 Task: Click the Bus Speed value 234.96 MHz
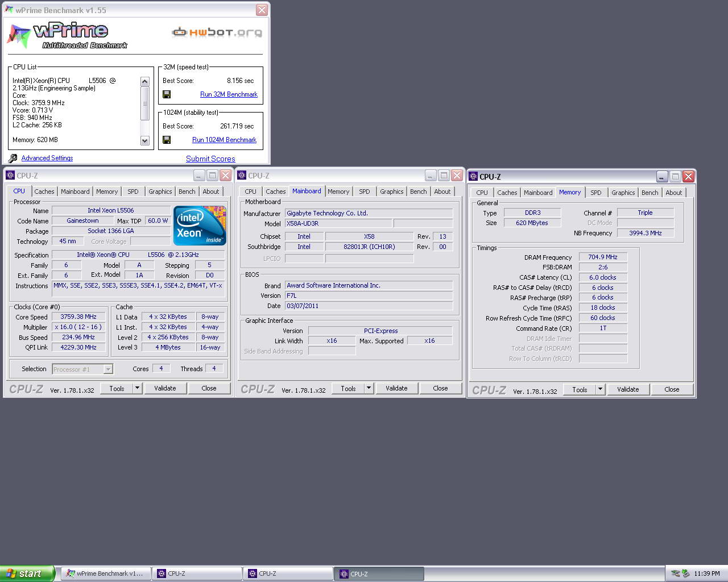click(78, 337)
